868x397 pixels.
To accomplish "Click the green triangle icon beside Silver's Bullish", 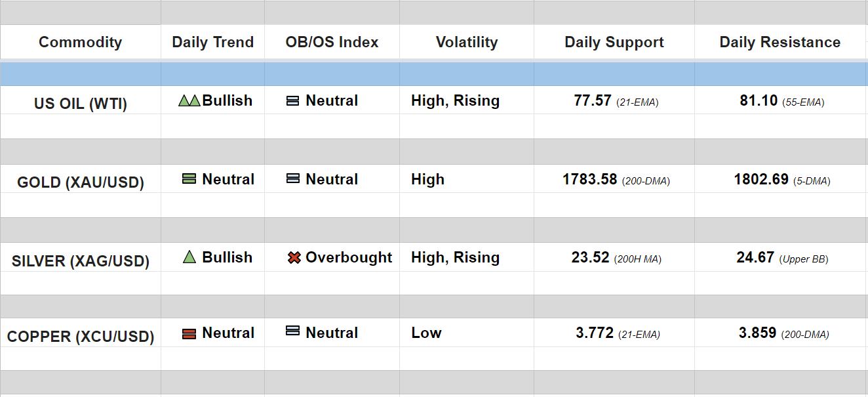I will click(x=189, y=257).
